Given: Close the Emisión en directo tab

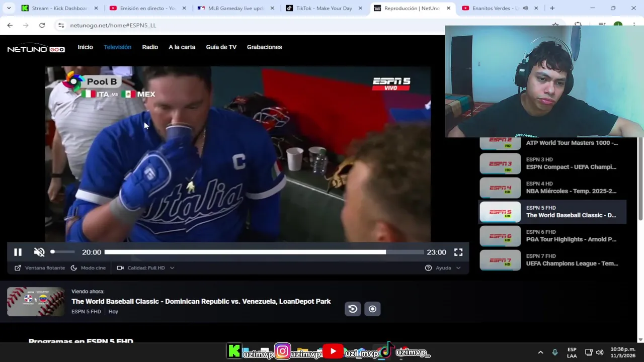Looking at the screenshot, I should pos(184,8).
